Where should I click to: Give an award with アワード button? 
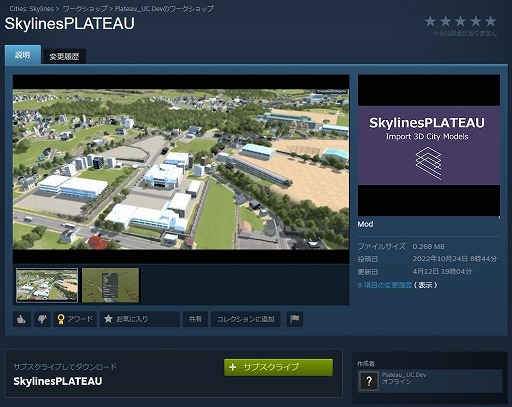[x=75, y=319]
